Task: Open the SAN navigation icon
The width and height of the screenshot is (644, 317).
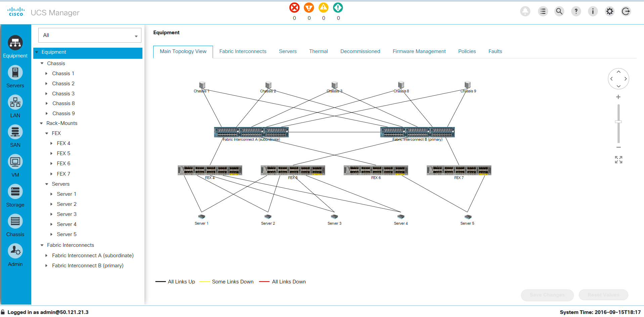Action: point(15,132)
